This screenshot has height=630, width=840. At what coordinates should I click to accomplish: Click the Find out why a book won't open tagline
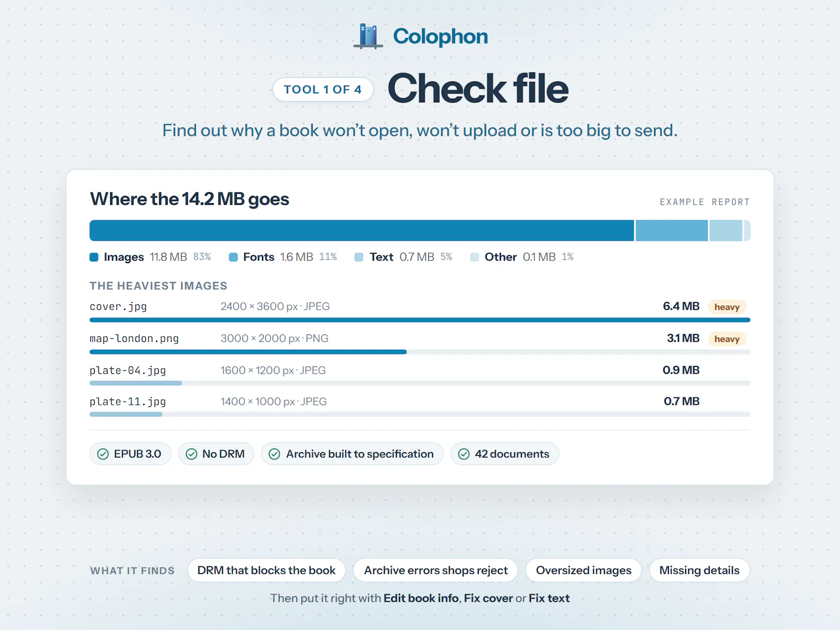coord(420,130)
